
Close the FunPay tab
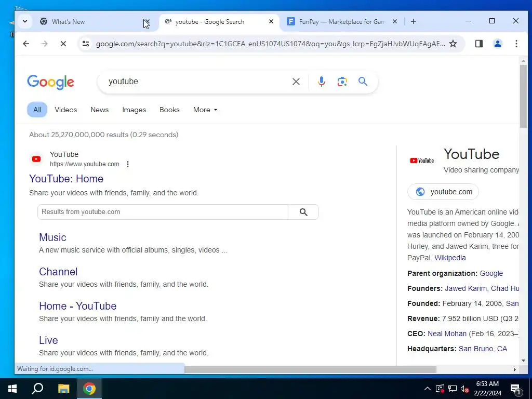click(x=395, y=21)
